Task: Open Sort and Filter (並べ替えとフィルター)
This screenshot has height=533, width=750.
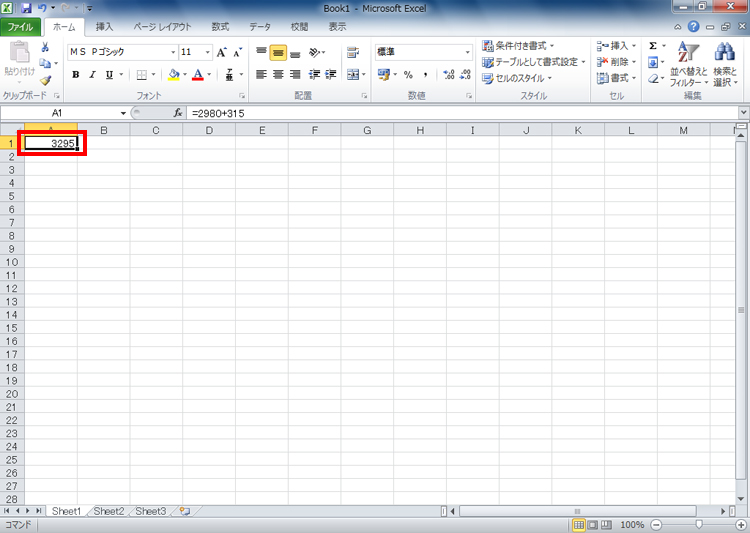Action: tap(688, 64)
